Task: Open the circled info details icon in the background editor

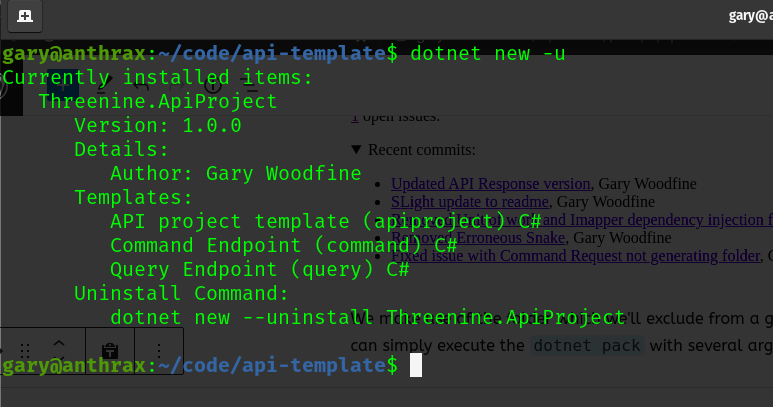Action: tap(213, 86)
